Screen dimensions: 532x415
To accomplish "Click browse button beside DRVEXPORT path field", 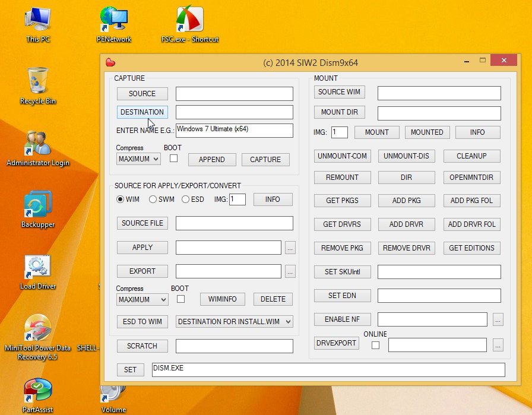I will (498, 345).
